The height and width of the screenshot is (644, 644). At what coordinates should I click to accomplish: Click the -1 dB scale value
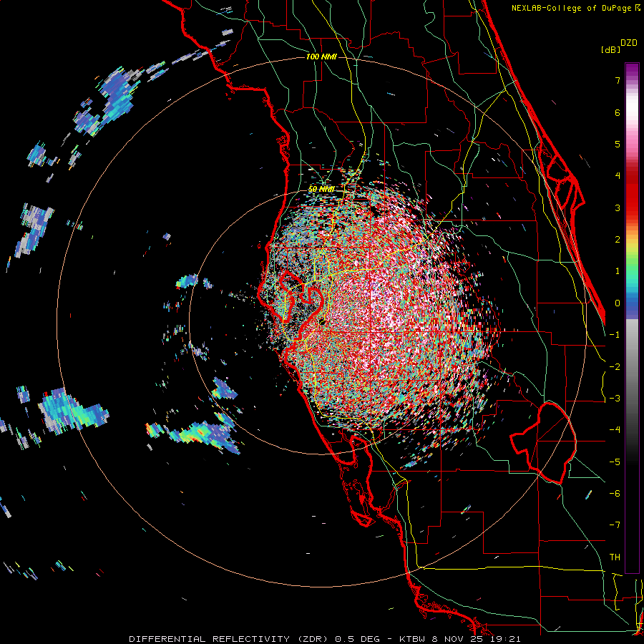(615, 335)
